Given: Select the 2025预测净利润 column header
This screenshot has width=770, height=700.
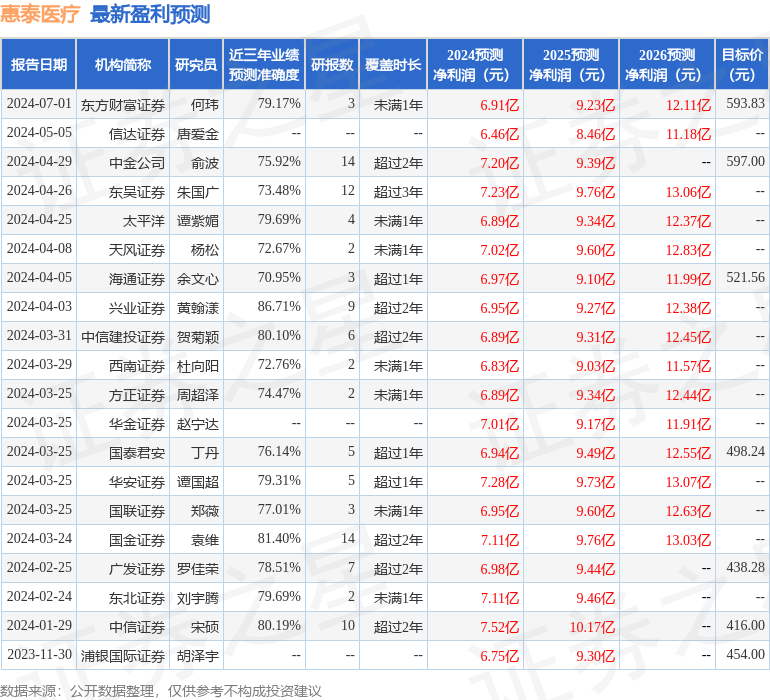Looking at the screenshot, I should [571, 64].
